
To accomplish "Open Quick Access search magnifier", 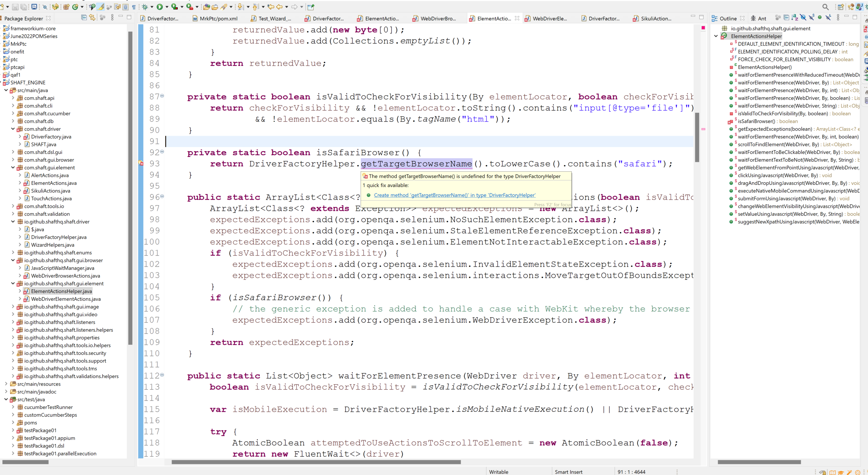I will click(x=826, y=7).
